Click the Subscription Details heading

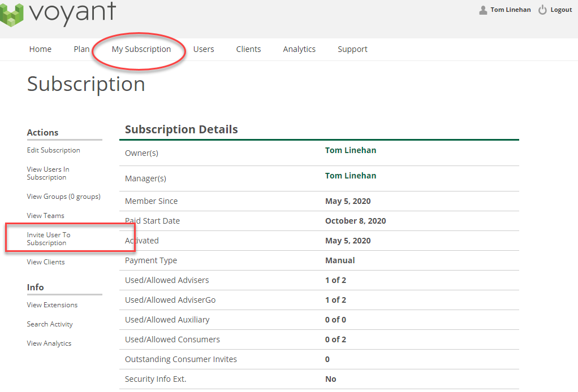(x=182, y=129)
